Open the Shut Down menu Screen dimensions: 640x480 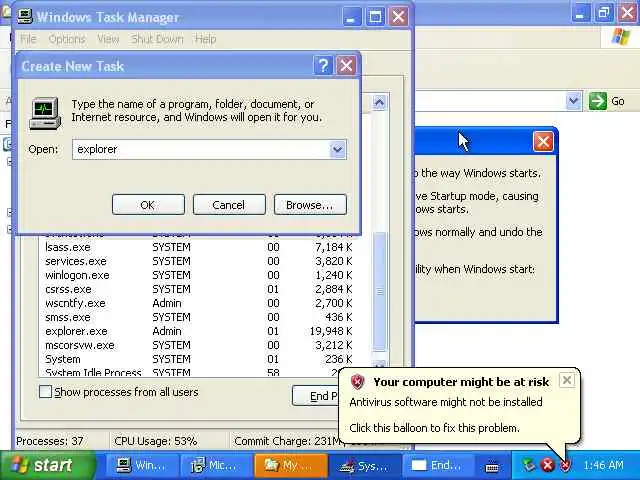pos(157,39)
